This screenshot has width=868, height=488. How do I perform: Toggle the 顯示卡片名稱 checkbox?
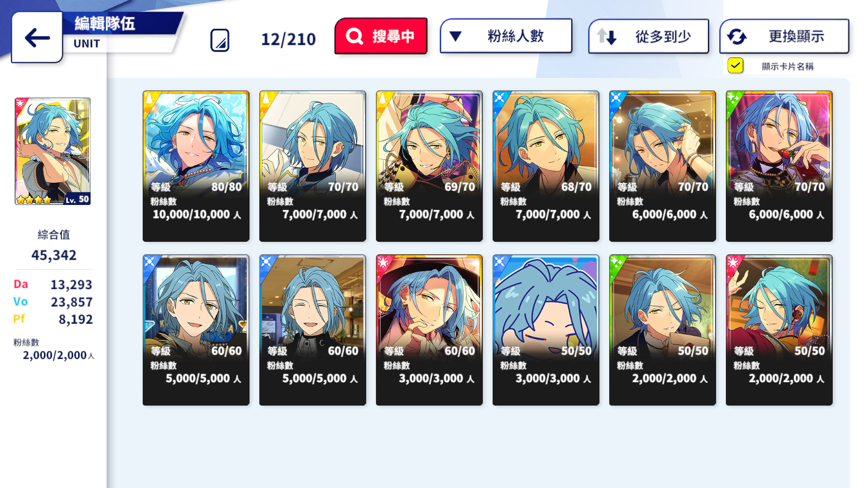pyautogui.click(x=735, y=66)
